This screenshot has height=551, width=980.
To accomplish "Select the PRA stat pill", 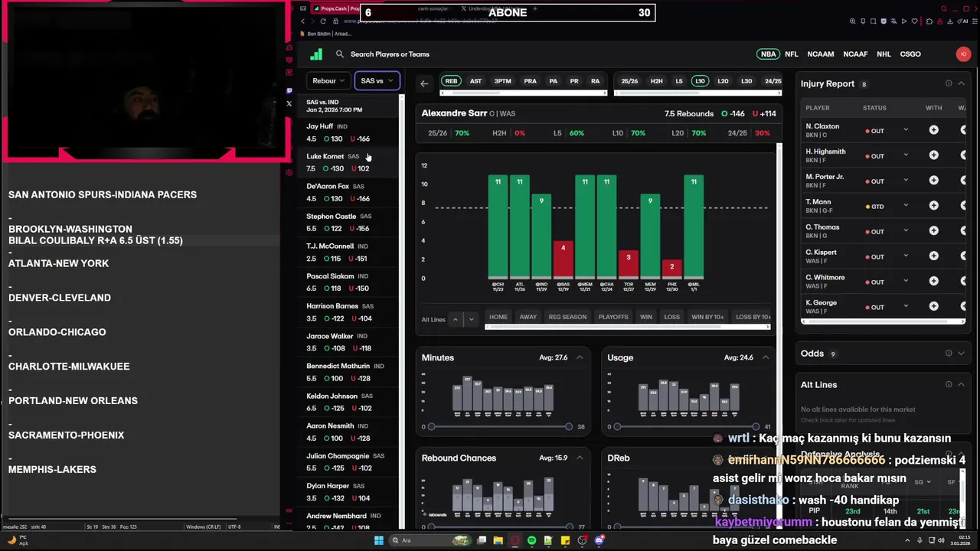I will pos(530,81).
